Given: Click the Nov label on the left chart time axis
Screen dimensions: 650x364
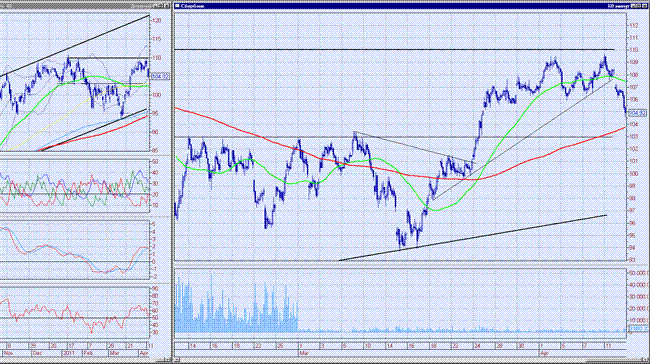Looking at the screenshot, I should click(x=8, y=353).
